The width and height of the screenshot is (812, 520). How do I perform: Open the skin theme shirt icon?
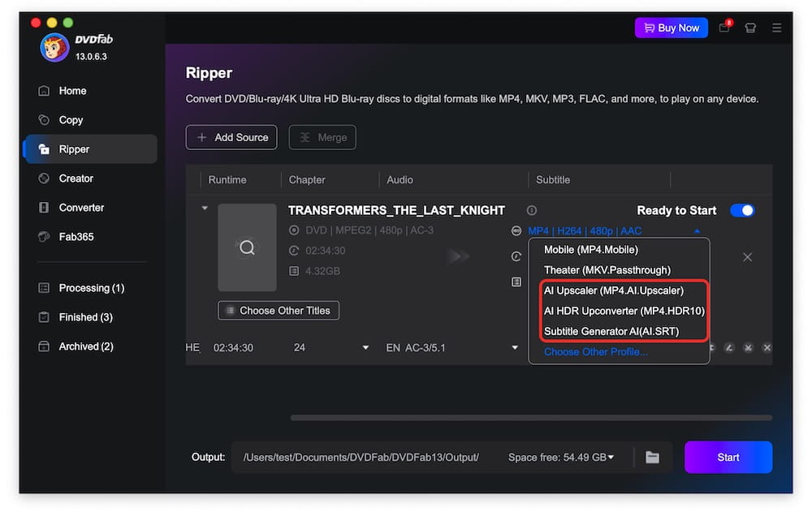point(750,28)
